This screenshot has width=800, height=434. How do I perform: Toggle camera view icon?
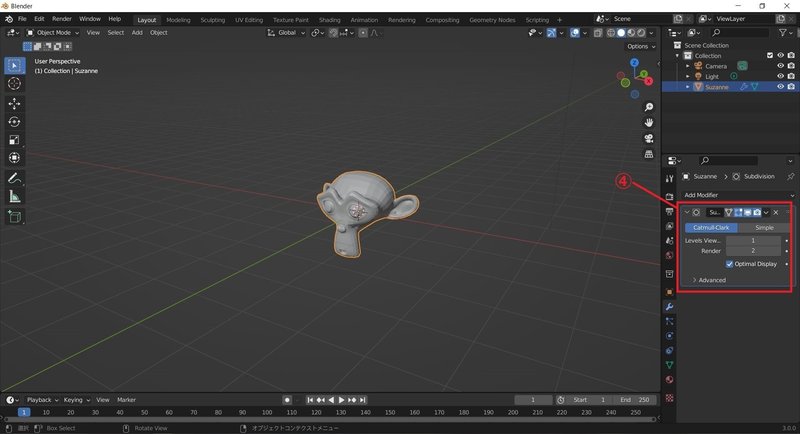click(x=648, y=138)
